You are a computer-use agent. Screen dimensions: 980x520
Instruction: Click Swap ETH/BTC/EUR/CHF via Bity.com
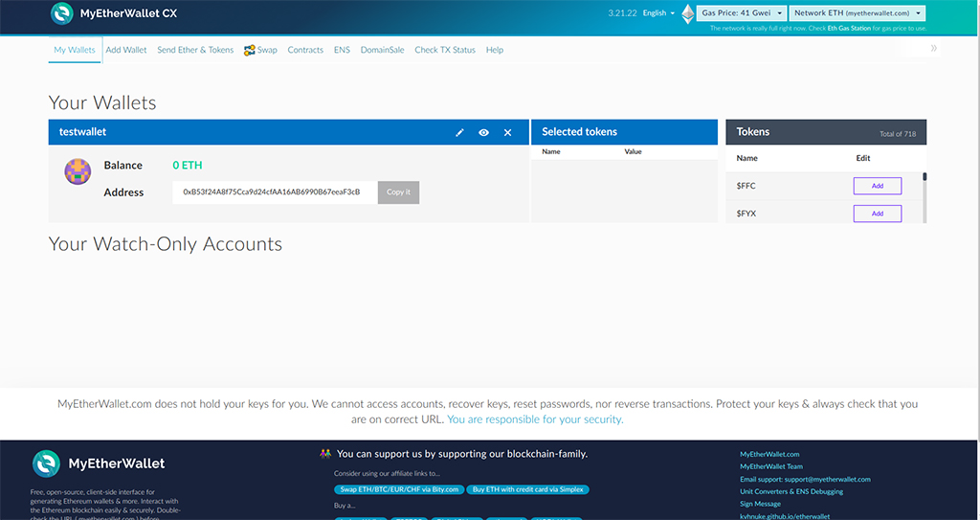(x=399, y=489)
